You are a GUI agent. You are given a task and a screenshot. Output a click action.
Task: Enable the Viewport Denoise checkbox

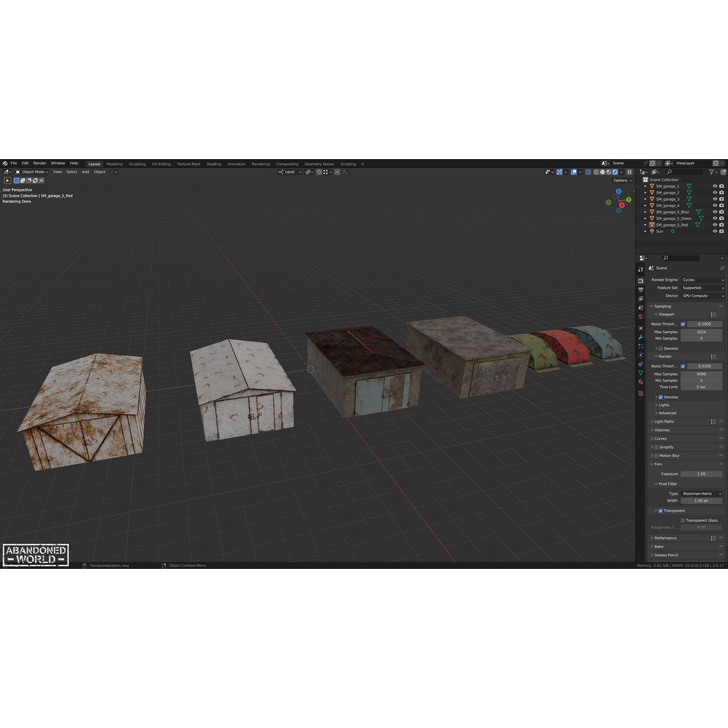click(661, 348)
